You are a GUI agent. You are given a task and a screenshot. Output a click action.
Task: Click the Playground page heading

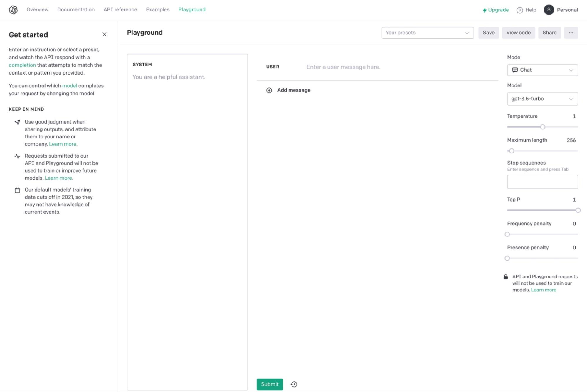coord(144,33)
